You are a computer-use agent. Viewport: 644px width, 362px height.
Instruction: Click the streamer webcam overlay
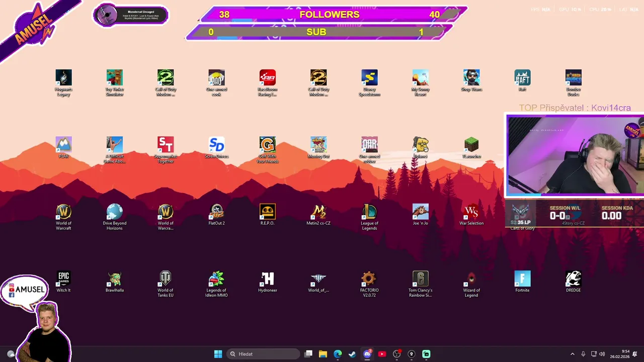pyautogui.click(x=575, y=155)
